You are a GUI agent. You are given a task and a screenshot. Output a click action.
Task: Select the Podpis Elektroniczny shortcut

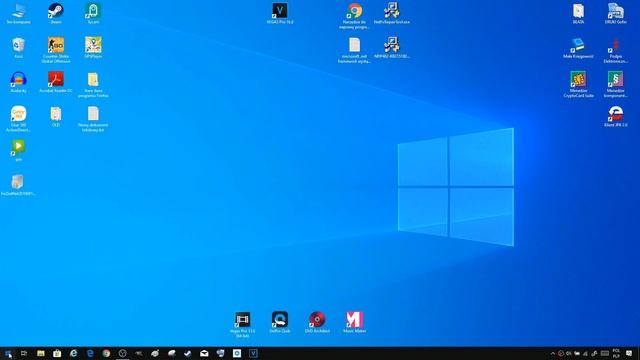click(x=616, y=50)
